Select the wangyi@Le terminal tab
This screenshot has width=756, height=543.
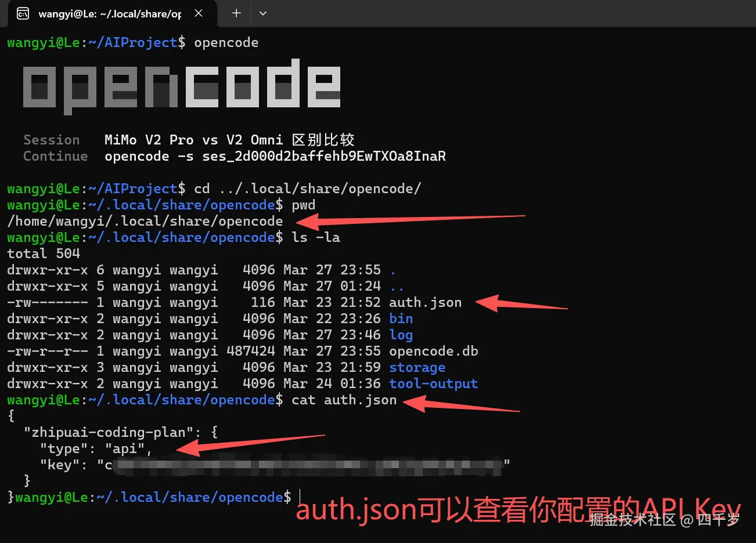pyautogui.click(x=110, y=13)
